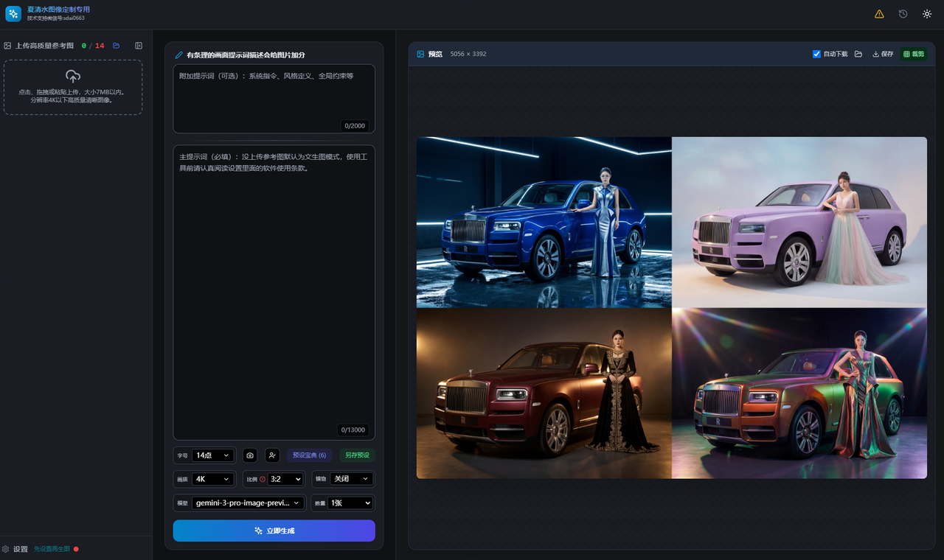Choose model from gemini-3-pro-image dropdown
This screenshot has height=560, width=944.
(248, 503)
